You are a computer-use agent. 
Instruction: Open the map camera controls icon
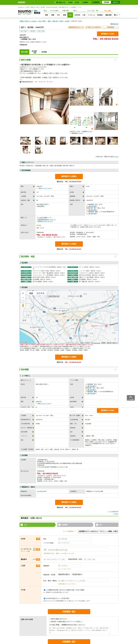point(115,339)
